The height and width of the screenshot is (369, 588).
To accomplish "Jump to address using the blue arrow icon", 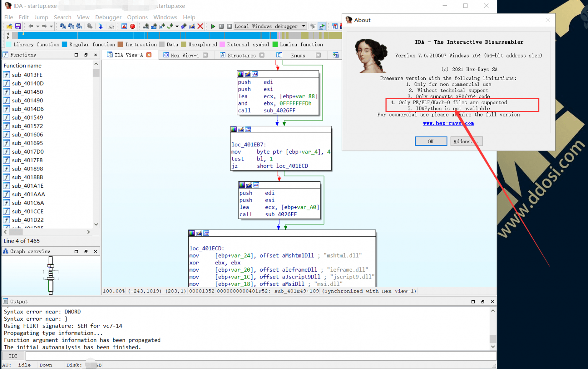I will 101,26.
